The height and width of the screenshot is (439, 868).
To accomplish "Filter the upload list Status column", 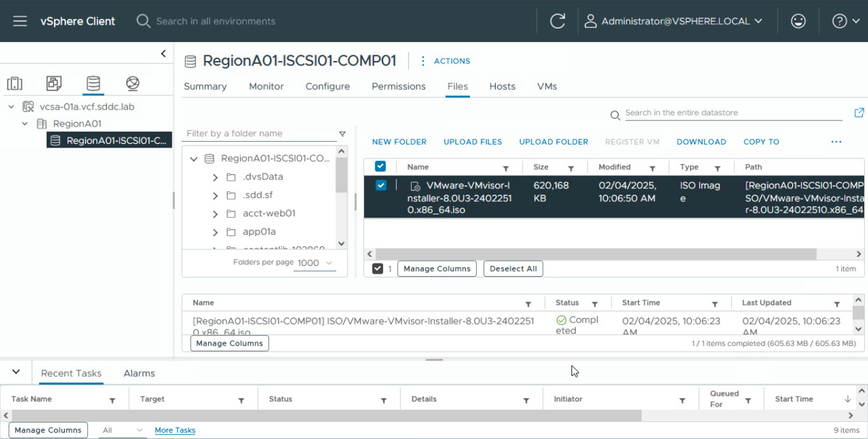I will pos(594,304).
